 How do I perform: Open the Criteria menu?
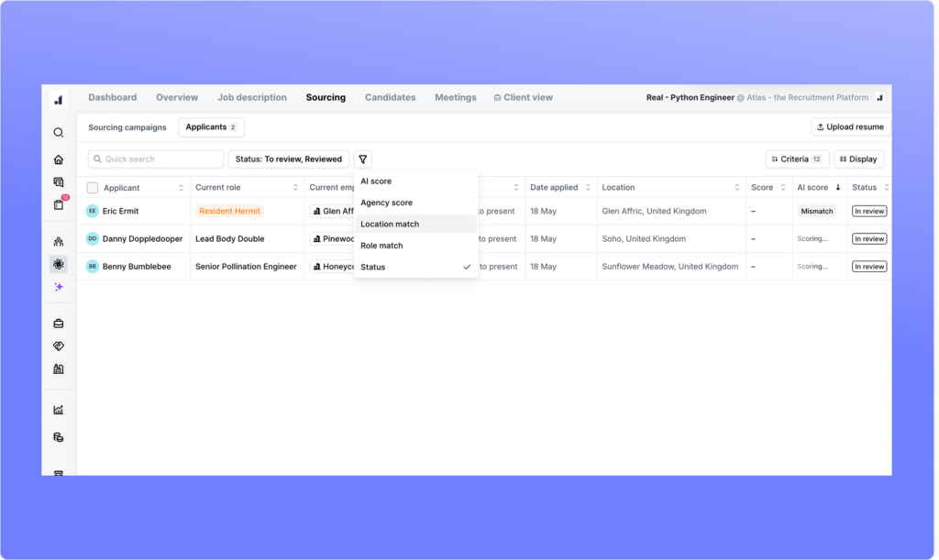[x=797, y=159]
